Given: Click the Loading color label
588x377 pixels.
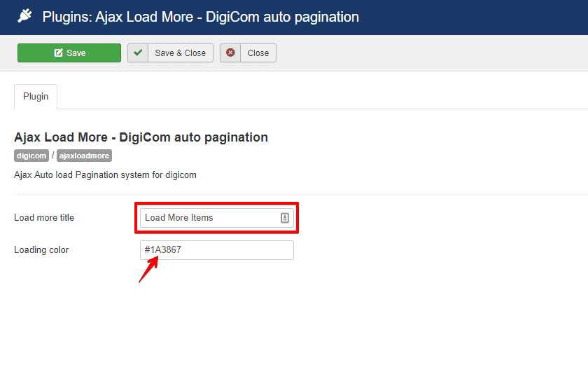Looking at the screenshot, I should [41, 250].
